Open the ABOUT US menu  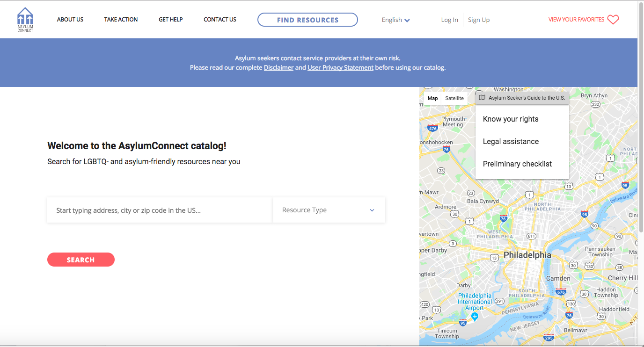70,20
